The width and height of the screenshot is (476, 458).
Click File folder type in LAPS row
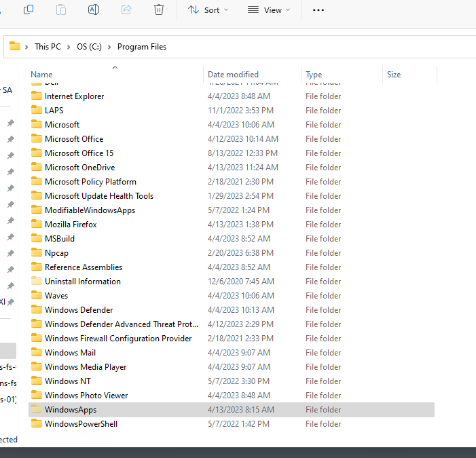point(323,111)
